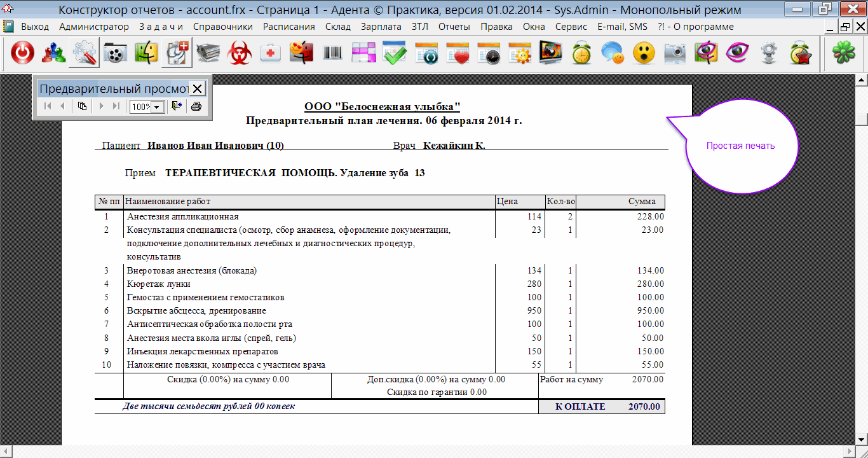Image resolution: width=868 pixels, height=458 pixels.
Task: Click the close preview door icon
Action: point(176,106)
